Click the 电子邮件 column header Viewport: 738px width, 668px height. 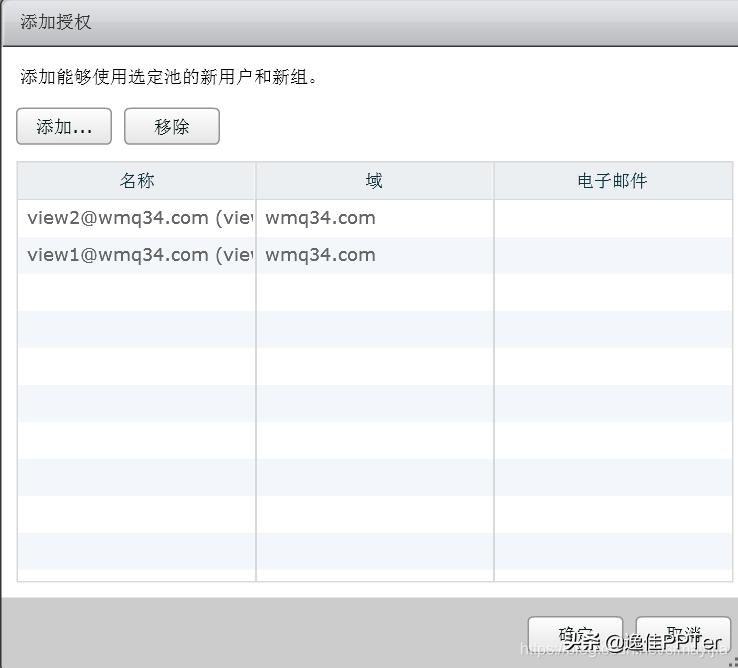pyautogui.click(x=613, y=181)
